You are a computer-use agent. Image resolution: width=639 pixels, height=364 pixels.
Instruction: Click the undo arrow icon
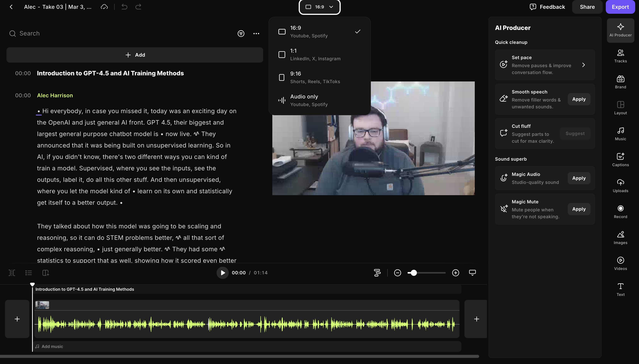pyautogui.click(x=124, y=7)
